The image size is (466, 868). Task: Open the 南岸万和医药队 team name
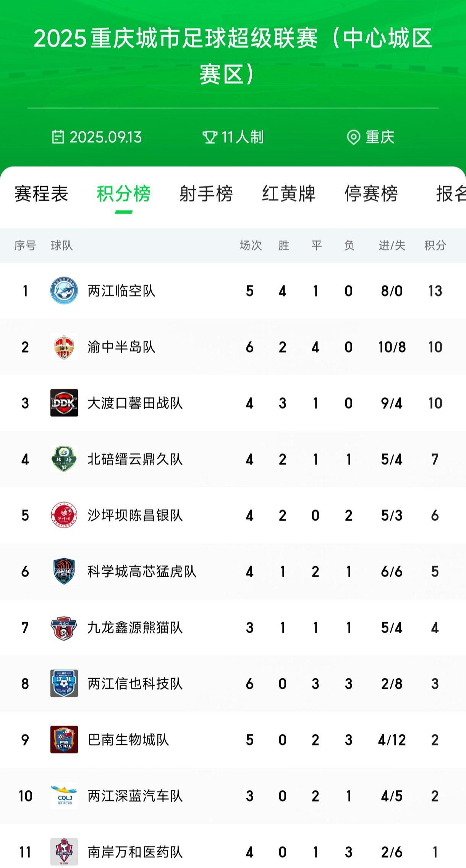tap(135, 852)
